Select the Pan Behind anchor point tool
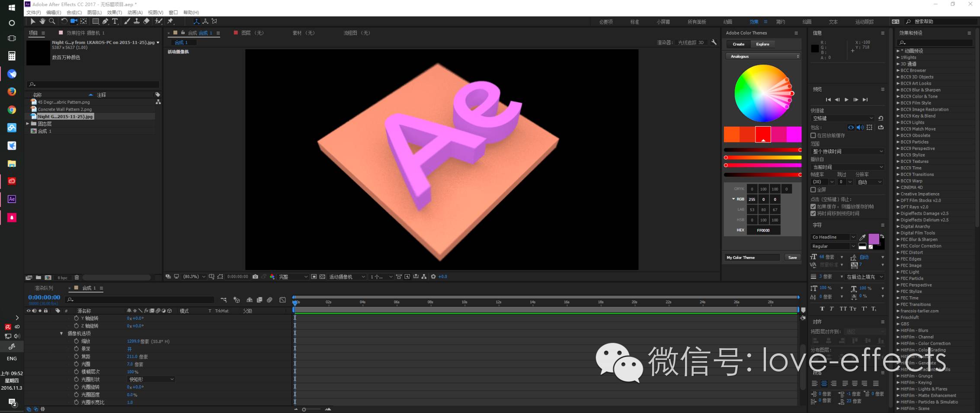Viewport: 980px width, 413px height. pyautogui.click(x=83, y=21)
